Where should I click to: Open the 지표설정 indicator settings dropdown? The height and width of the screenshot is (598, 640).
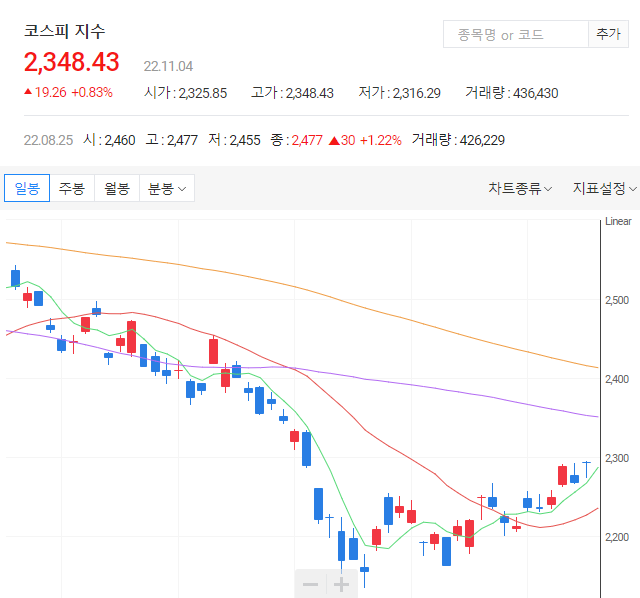coord(604,189)
